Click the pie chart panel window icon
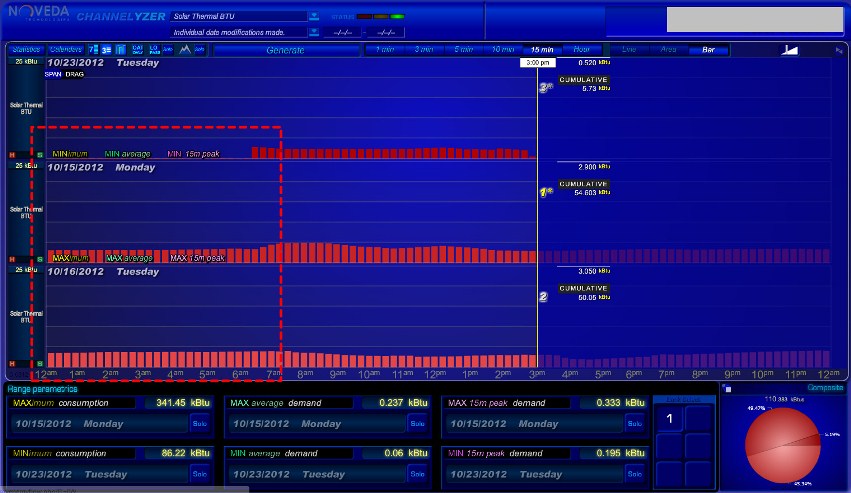 tap(727, 389)
